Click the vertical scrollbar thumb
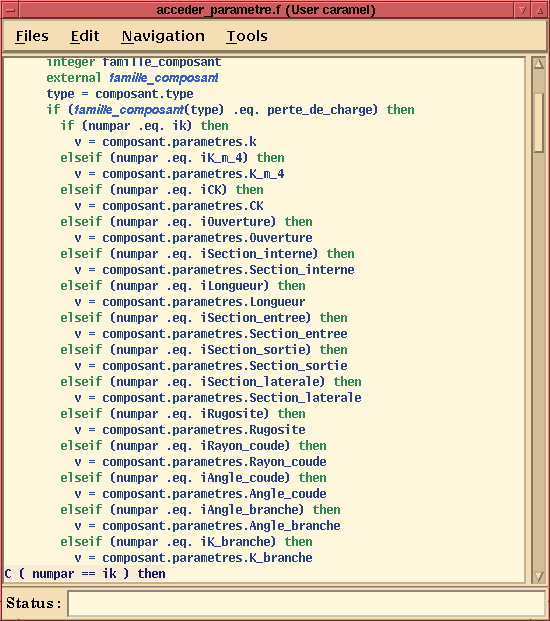The width and height of the screenshot is (550, 621). tap(539, 122)
